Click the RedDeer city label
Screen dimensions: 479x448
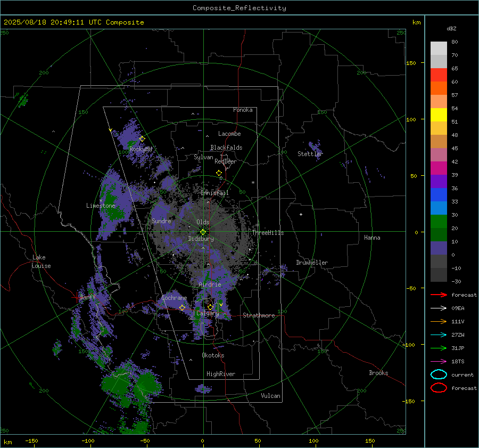tap(226, 161)
